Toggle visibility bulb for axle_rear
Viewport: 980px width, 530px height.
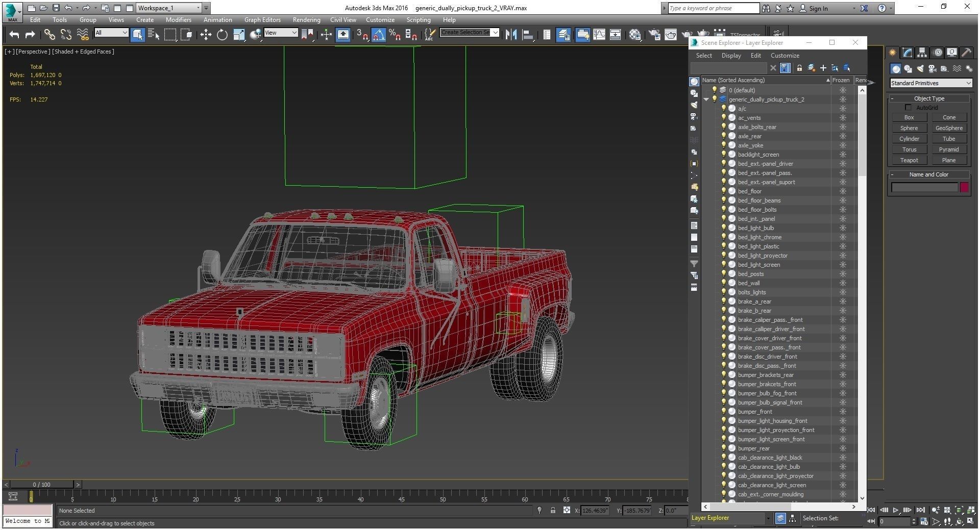[x=723, y=136]
